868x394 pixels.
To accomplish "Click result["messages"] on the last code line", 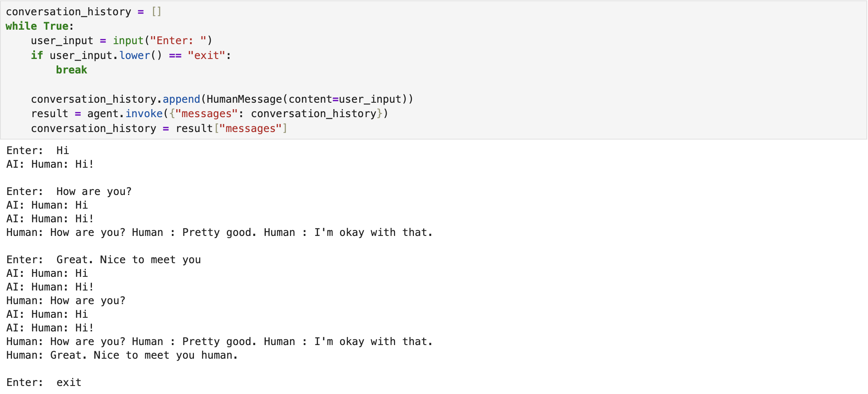I will pos(231,128).
